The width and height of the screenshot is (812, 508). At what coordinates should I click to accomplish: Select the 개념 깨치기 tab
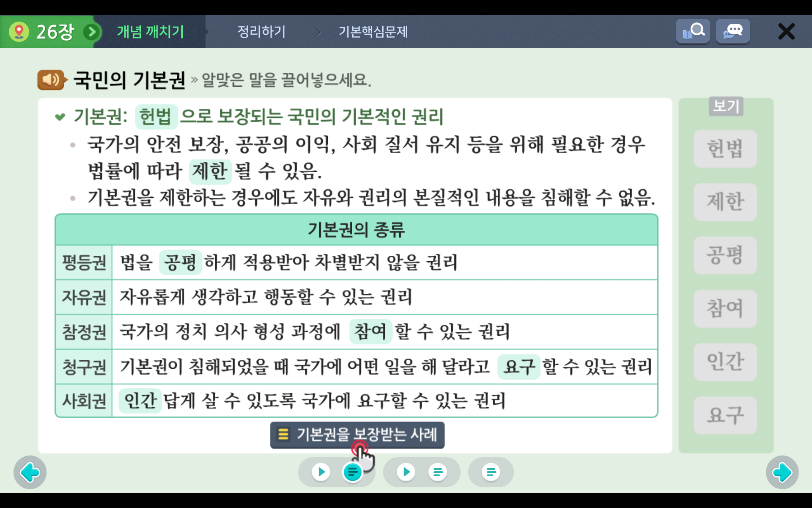(x=150, y=32)
